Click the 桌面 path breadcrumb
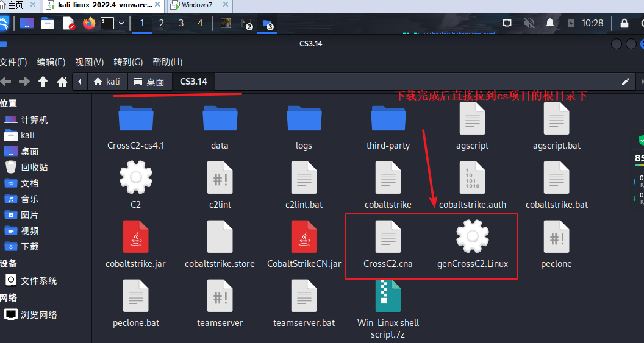Image resolution: width=644 pixels, height=343 pixels. coord(150,82)
